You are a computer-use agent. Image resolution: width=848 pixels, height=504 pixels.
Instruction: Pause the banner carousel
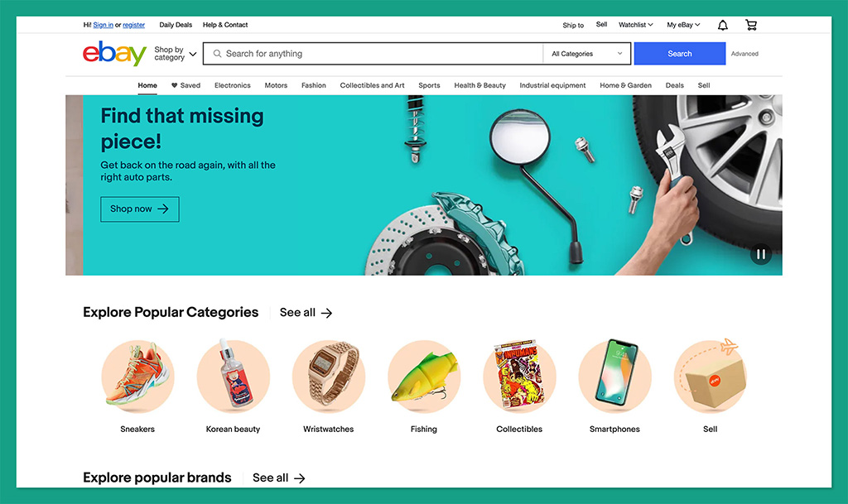click(x=760, y=254)
